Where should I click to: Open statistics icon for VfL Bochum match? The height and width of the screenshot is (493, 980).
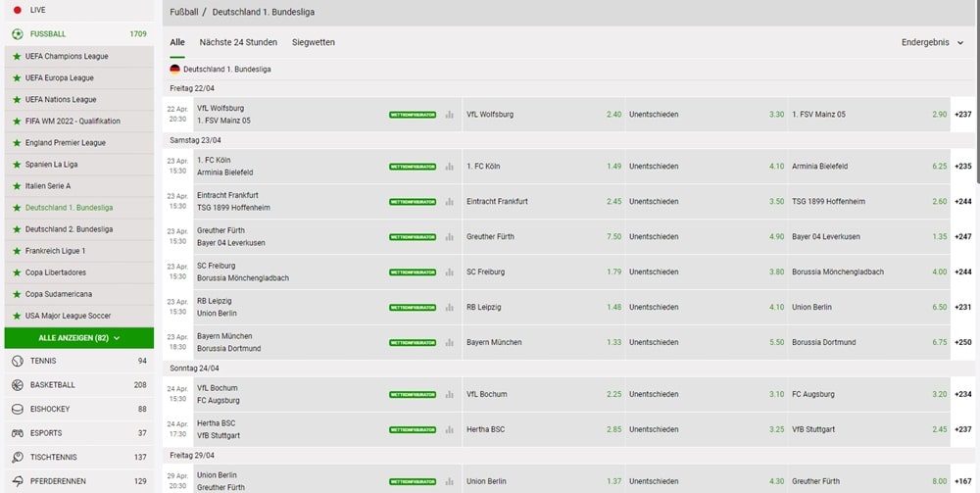pyautogui.click(x=450, y=394)
